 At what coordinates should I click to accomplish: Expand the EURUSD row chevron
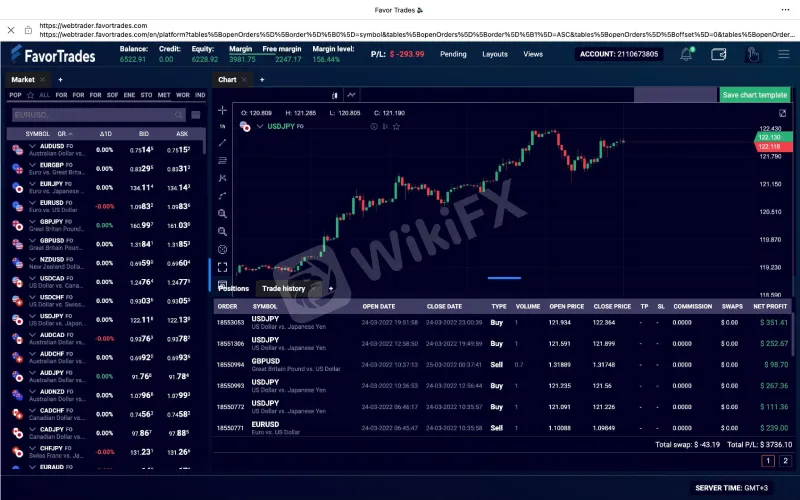(32, 203)
